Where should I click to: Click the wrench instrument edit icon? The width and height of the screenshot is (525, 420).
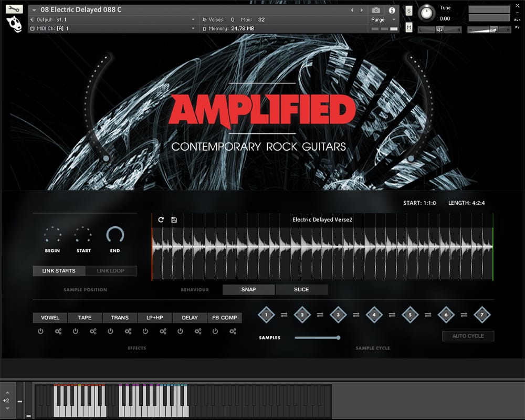(14, 9)
